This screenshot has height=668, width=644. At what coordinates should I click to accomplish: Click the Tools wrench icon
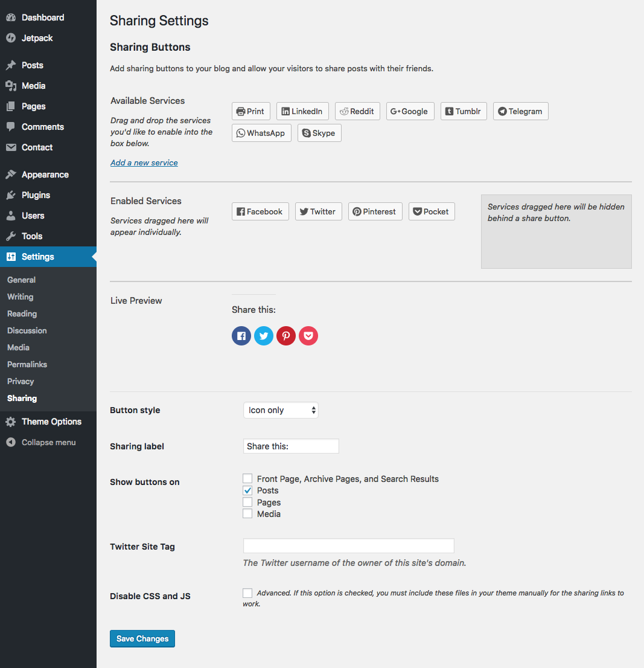click(x=11, y=236)
